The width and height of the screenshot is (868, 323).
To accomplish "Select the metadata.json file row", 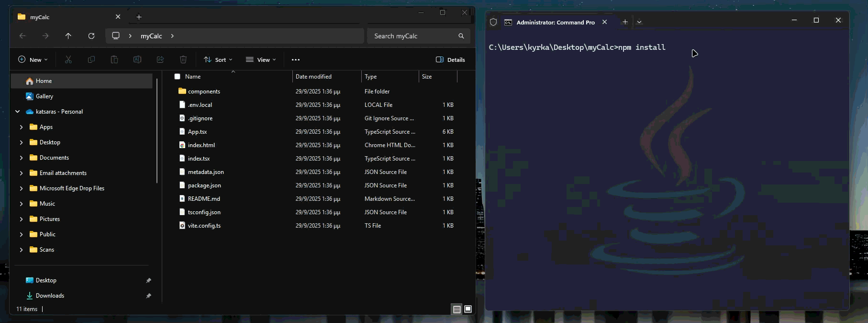I will pos(316,172).
